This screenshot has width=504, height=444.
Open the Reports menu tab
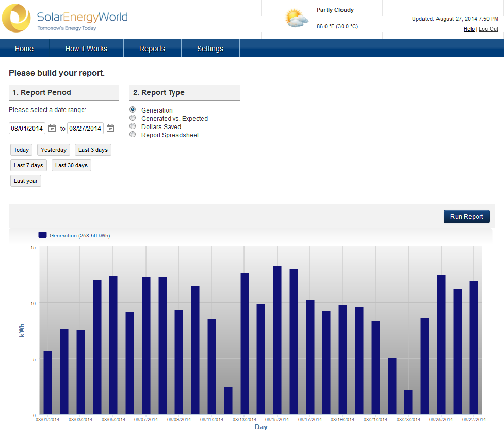[152, 49]
